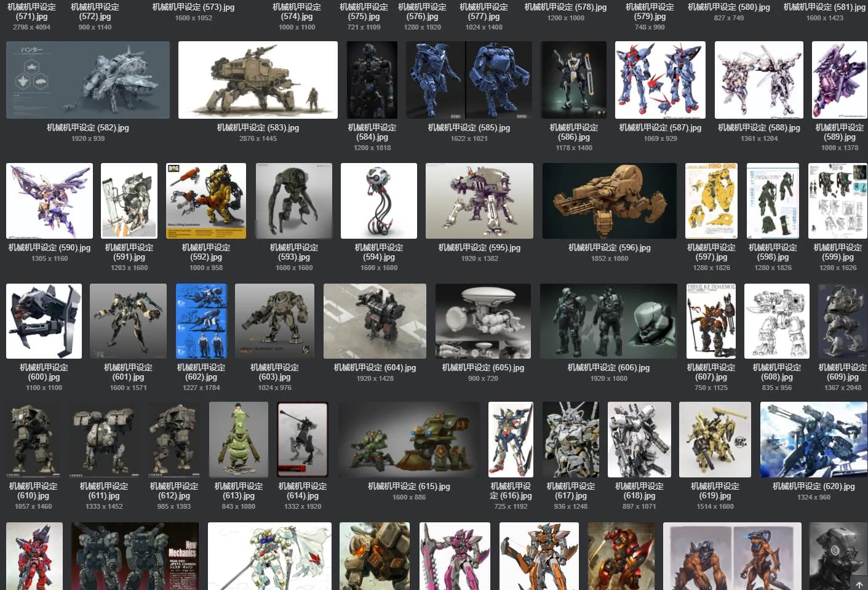Select thumbnail 机械机甲设定 (591).jpg
Image resolution: width=868 pixels, height=590 pixels.
point(129,201)
